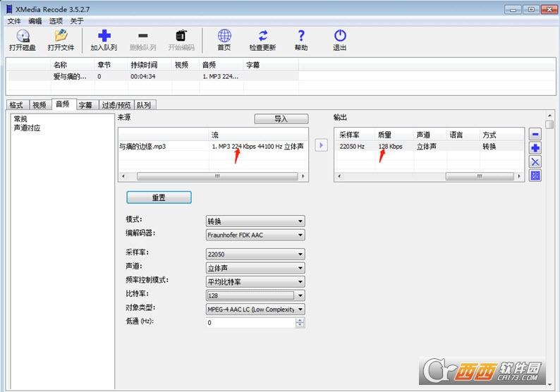Image resolution: width=560 pixels, height=392 pixels.
Task: Add job with 加入队列 plus icon
Action: pos(104,36)
